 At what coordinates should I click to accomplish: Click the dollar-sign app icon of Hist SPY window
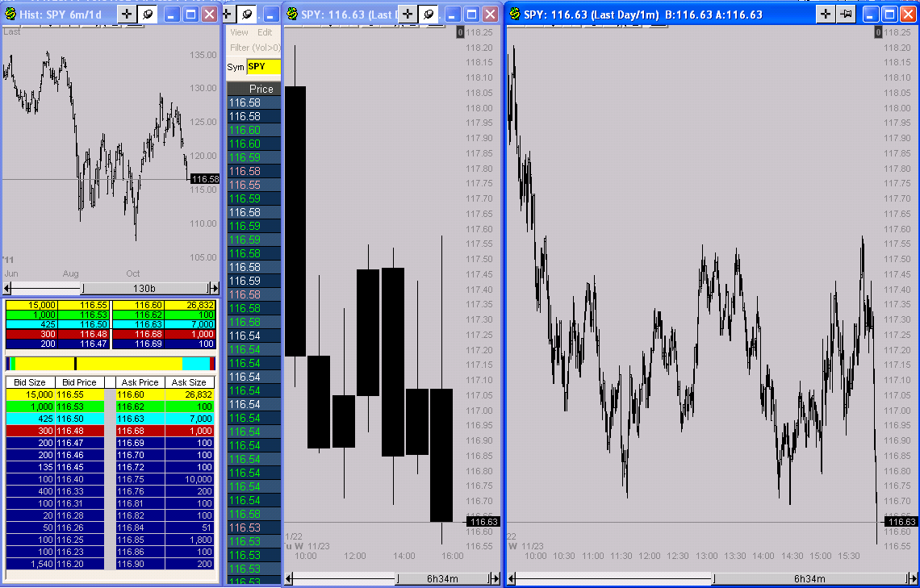click(x=10, y=14)
